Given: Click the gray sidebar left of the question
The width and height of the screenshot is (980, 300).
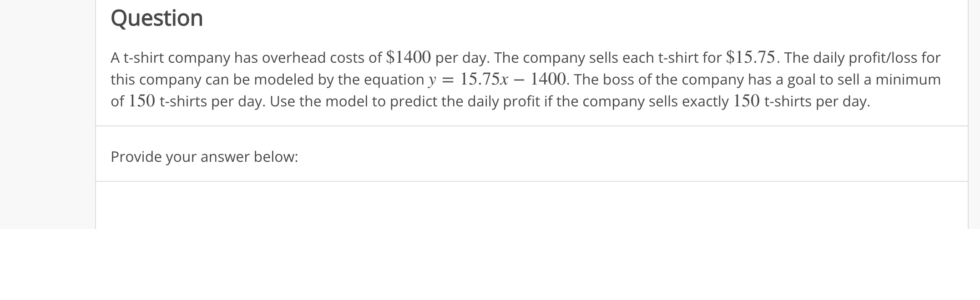Looking at the screenshot, I should (x=47, y=114).
